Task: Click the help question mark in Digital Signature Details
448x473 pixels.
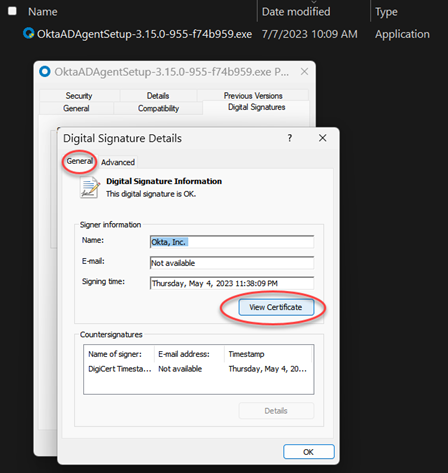Action: [x=290, y=138]
